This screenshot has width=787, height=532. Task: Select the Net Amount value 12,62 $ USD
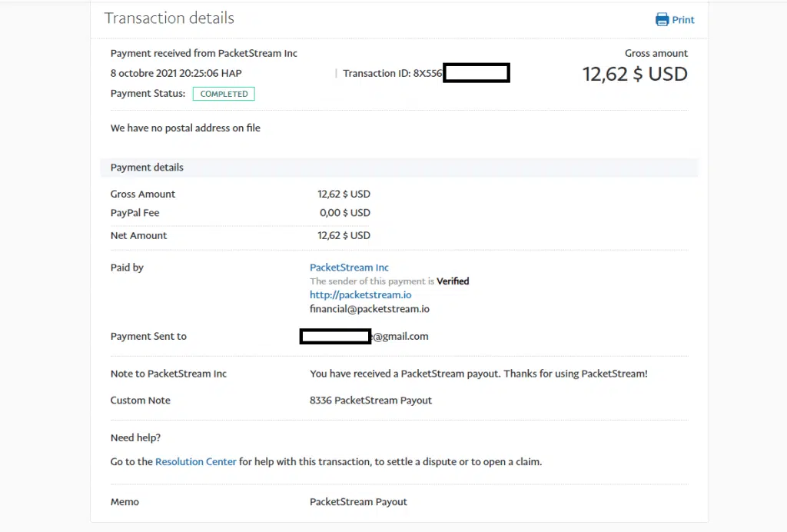344,236
